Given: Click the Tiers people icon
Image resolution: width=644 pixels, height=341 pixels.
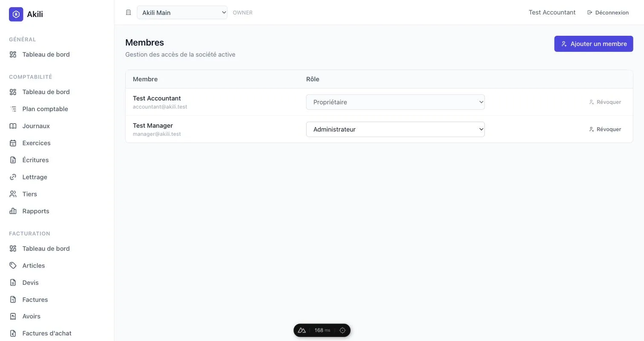Looking at the screenshot, I should 13,194.
